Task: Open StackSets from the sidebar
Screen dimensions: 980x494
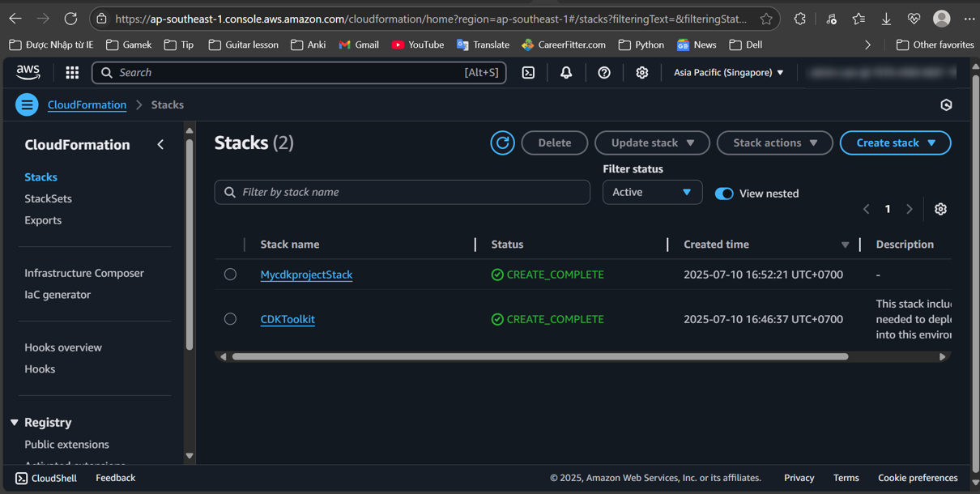Action: point(49,198)
